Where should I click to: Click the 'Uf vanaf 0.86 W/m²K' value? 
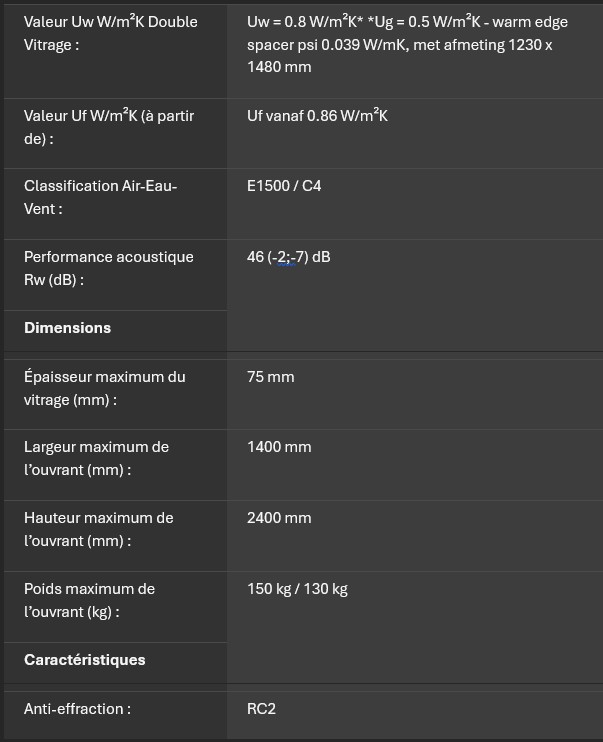click(317, 116)
